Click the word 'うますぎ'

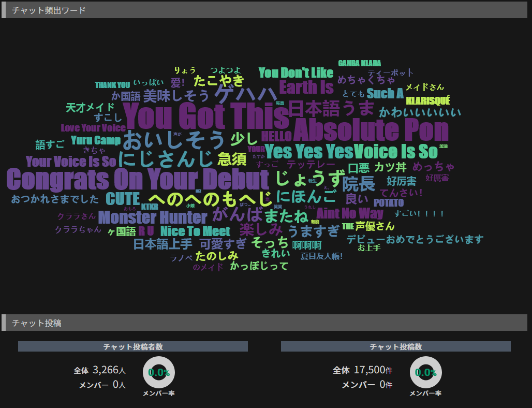(x=314, y=231)
